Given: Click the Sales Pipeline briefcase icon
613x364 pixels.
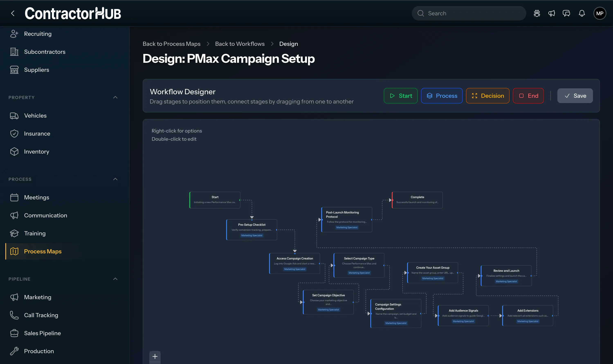Looking at the screenshot, I should (14, 333).
